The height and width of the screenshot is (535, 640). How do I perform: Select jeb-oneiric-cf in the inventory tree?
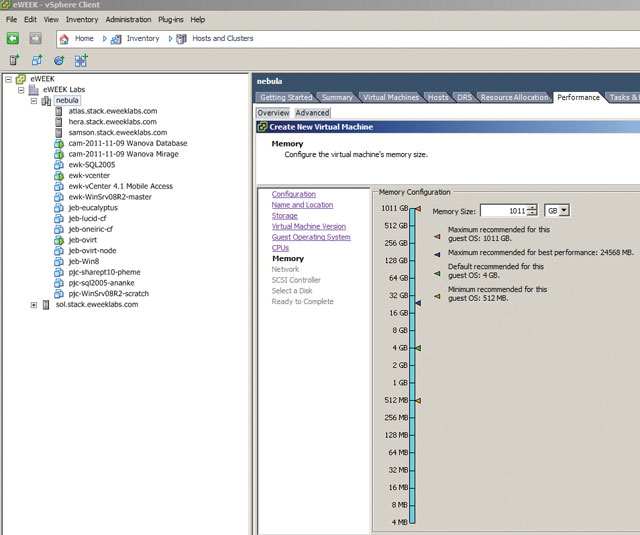click(x=91, y=229)
